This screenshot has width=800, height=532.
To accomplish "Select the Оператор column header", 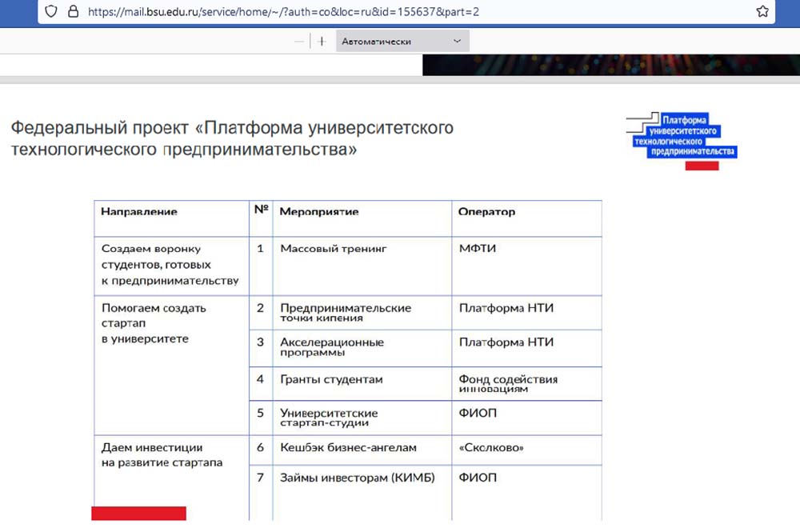I will (x=486, y=212).
